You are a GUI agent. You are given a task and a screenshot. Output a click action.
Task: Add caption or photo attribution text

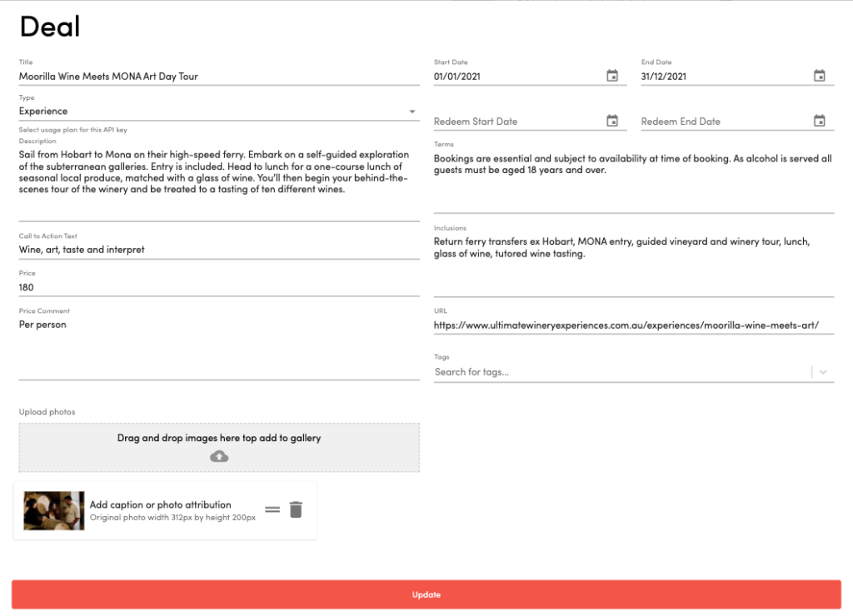(x=161, y=504)
